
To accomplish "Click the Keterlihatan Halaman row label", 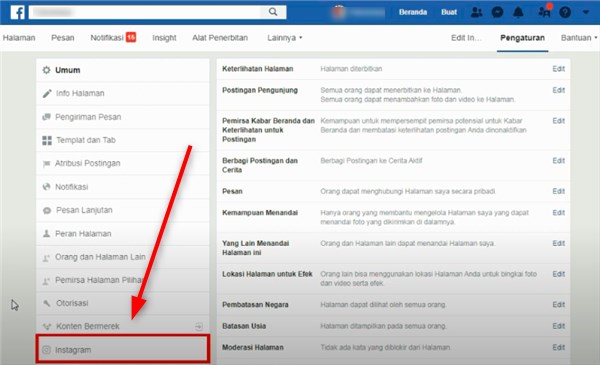I will [x=258, y=69].
